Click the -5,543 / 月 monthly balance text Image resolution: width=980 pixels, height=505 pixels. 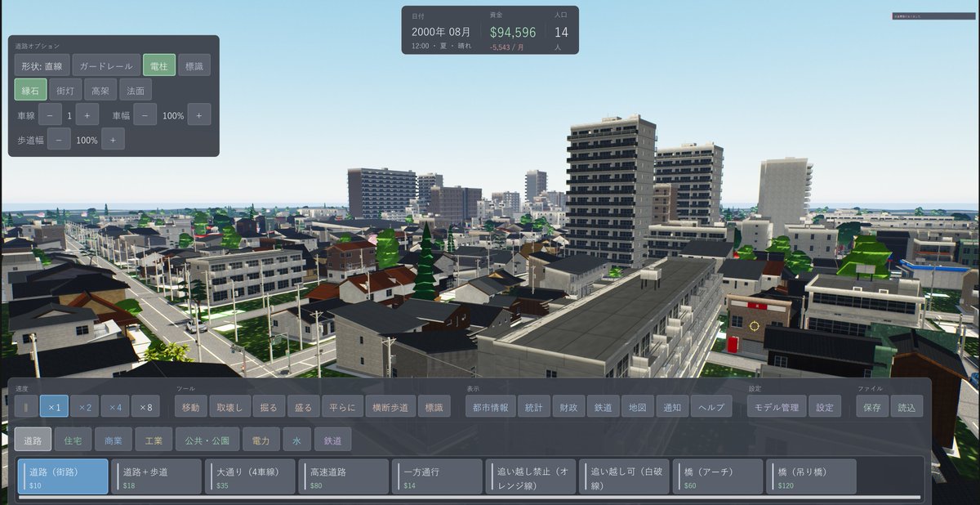507,47
